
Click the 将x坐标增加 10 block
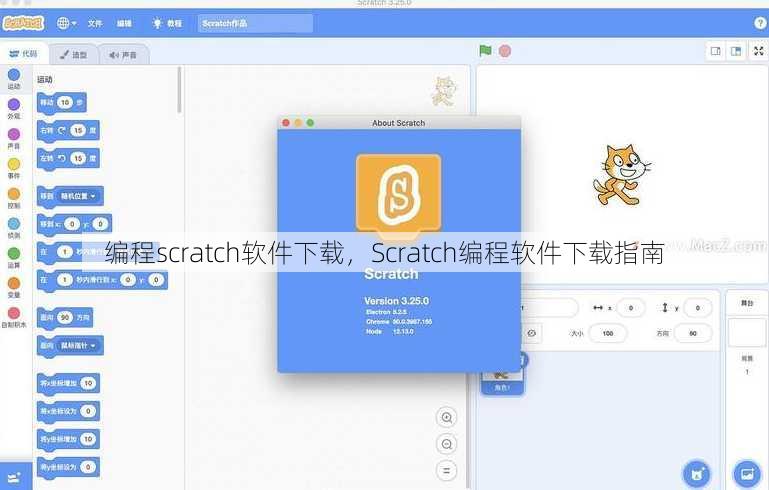(68, 383)
